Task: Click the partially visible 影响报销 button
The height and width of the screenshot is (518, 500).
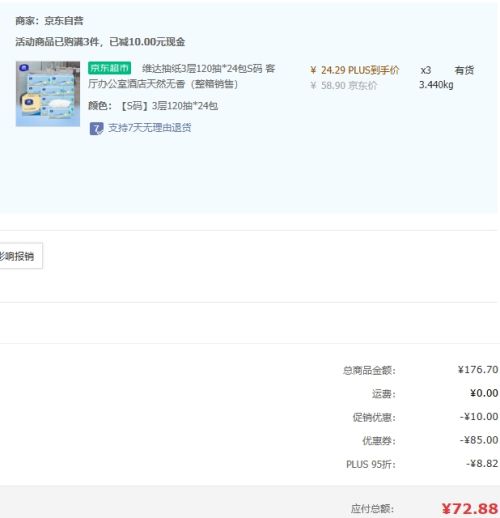Action: tap(21, 256)
